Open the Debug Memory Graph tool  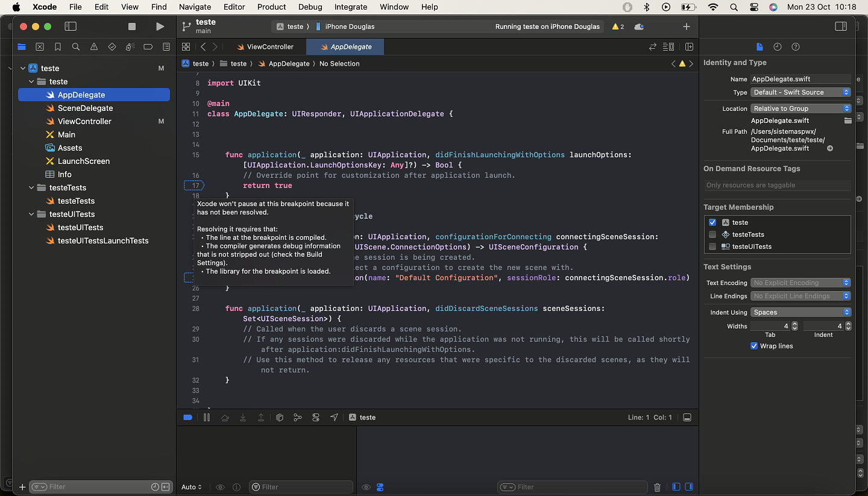coord(297,417)
